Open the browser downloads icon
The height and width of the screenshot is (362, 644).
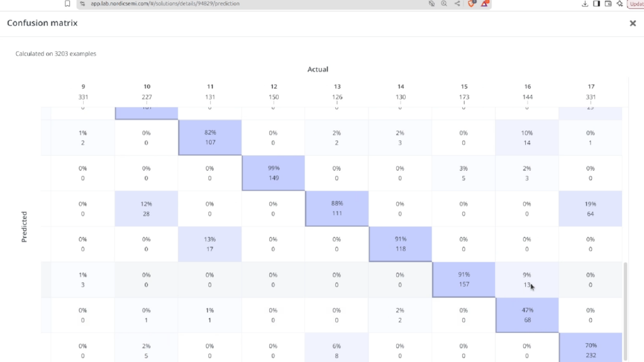pyautogui.click(x=585, y=4)
